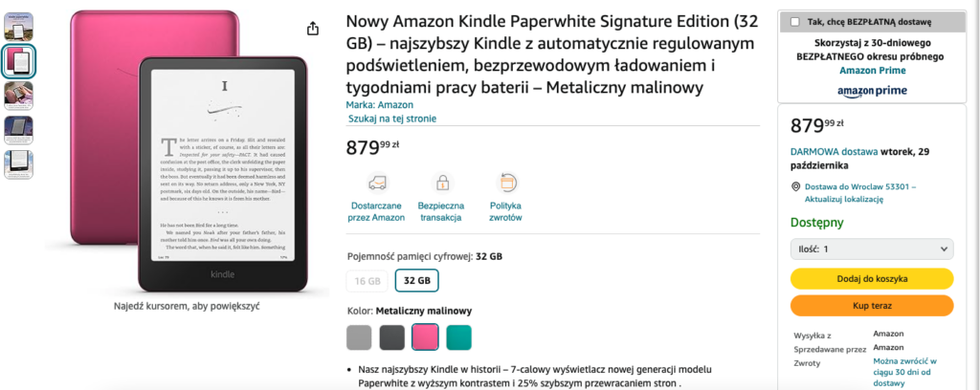Select the 16 GB storage option
Screen dimensions: 980x390
(367, 281)
